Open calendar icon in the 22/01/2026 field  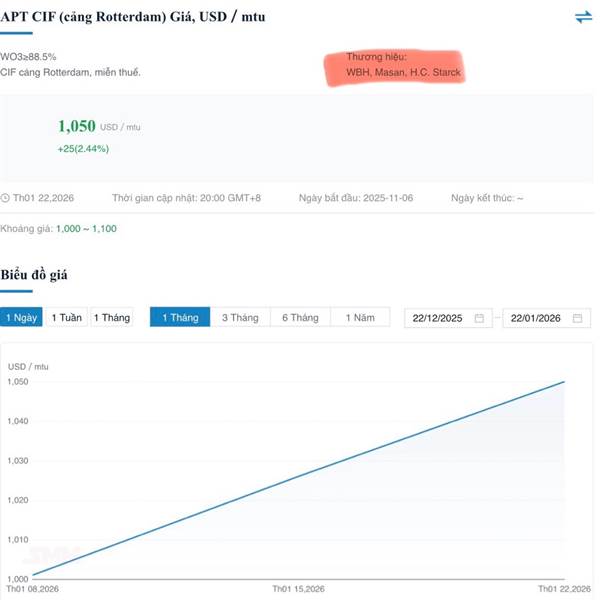(578, 318)
